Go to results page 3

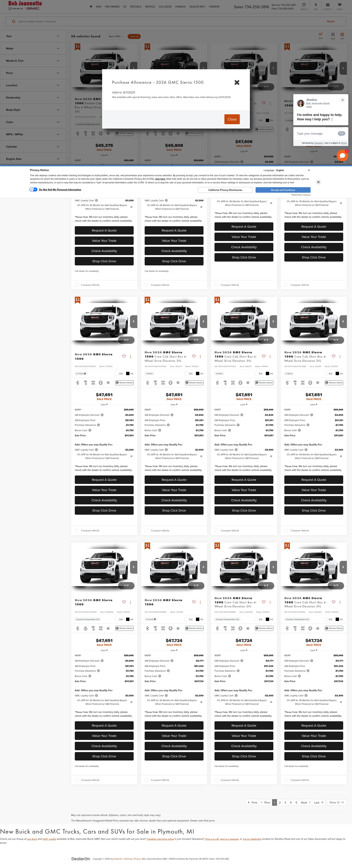[x=285, y=802]
